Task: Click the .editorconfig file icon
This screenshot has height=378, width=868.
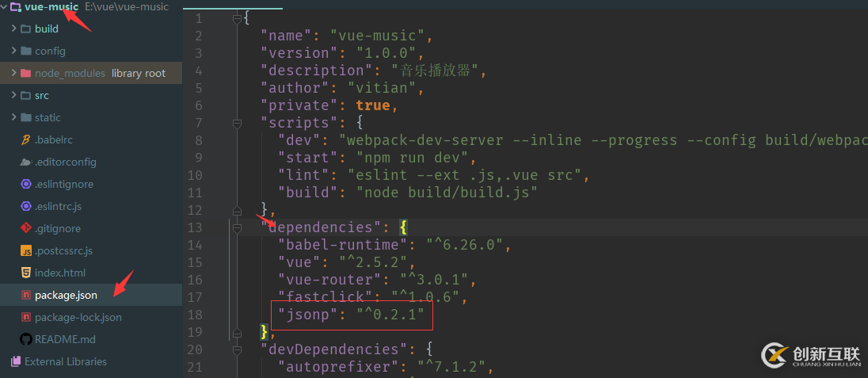Action: [25, 162]
